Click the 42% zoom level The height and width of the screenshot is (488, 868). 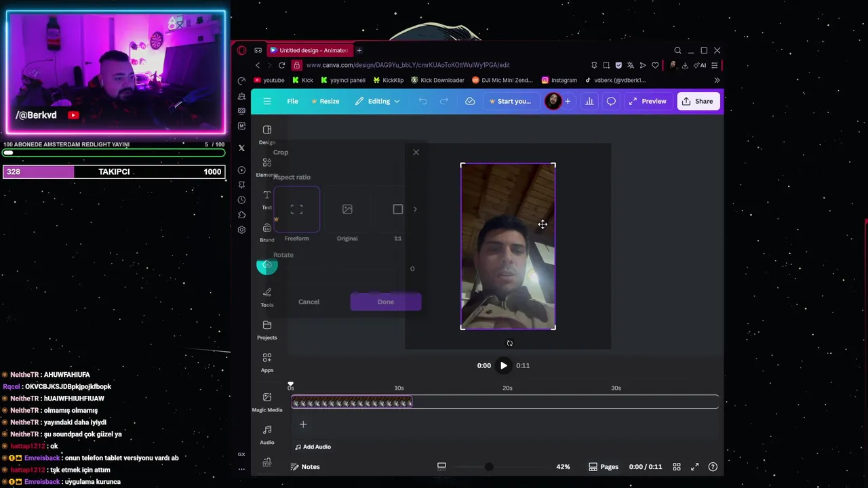563,466
